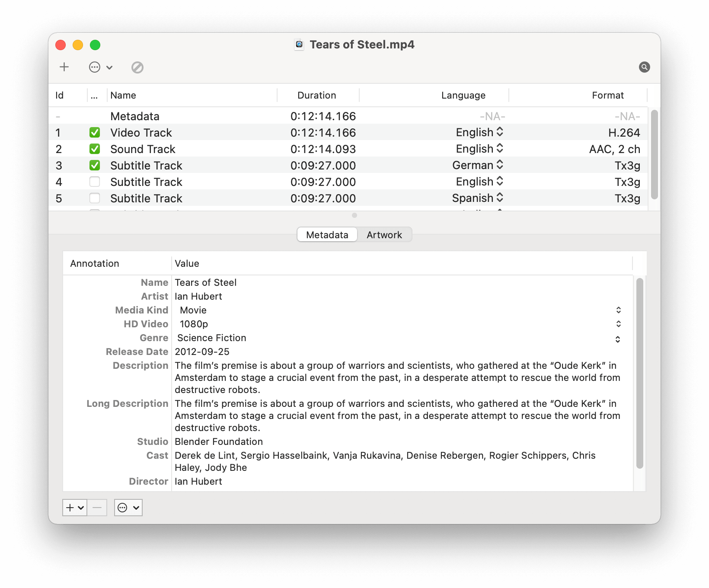Screen dimensions: 709x588
Task: Click the Format column header
Action: [578, 95]
